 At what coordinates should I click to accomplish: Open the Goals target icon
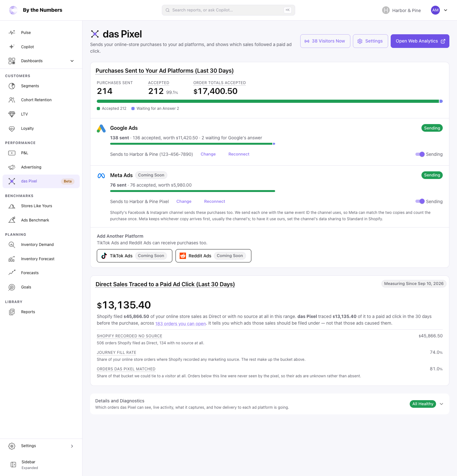12,287
